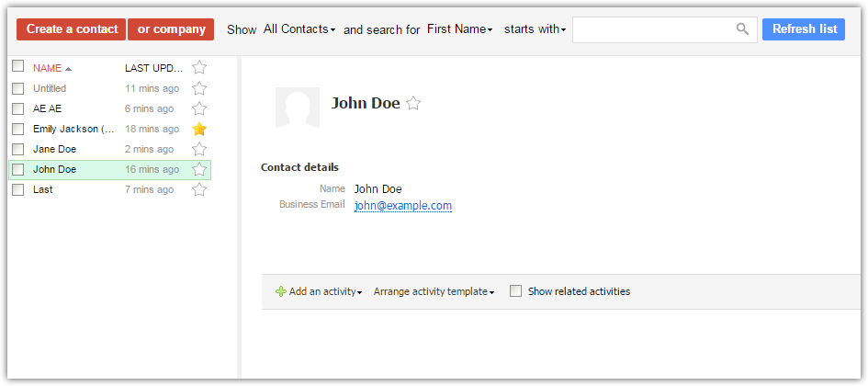Star the Jane Doe contact

[199, 149]
